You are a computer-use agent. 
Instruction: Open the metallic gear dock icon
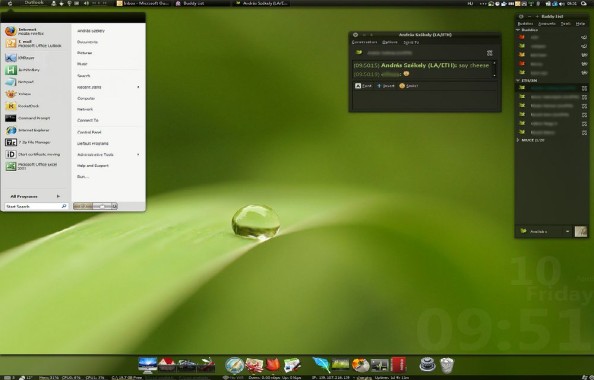click(x=428, y=365)
